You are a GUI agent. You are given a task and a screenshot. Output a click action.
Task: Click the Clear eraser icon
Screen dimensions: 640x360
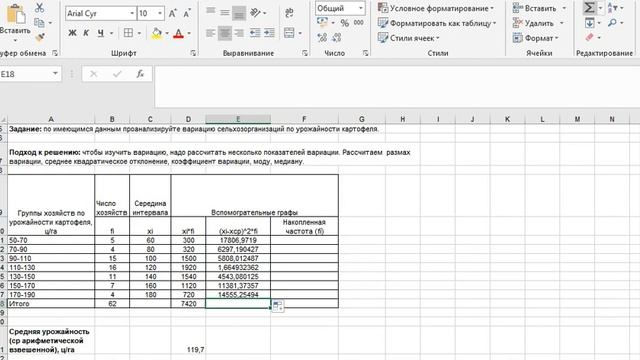pyautogui.click(x=589, y=38)
